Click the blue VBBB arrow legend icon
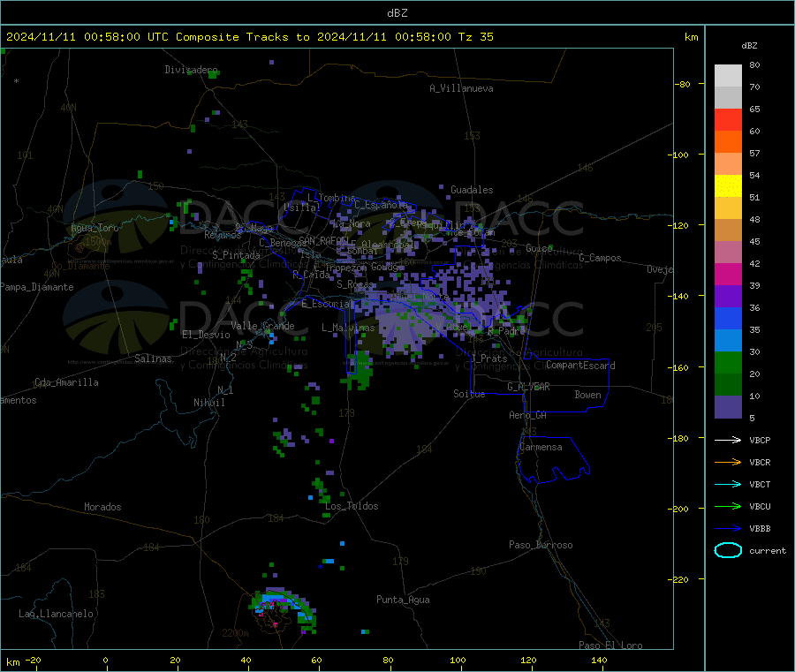Image resolution: width=795 pixels, height=672 pixels. coord(728,528)
